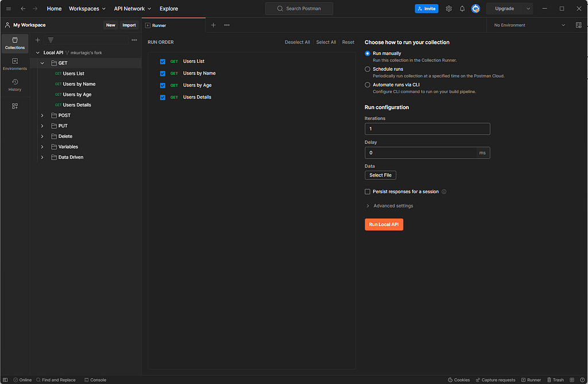Select Run manually radio option
The height and width of the screenshot is (384, 588).
point(367,53)
